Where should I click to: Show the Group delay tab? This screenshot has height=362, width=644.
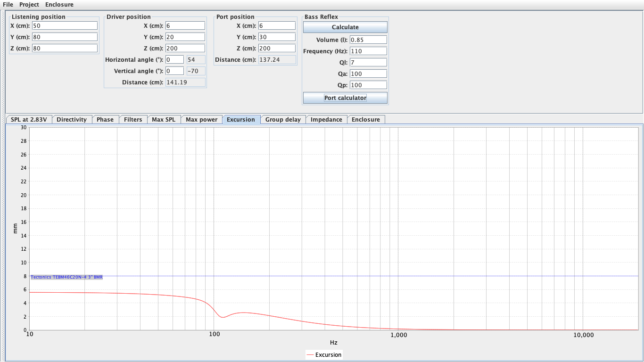pos(283,119)
